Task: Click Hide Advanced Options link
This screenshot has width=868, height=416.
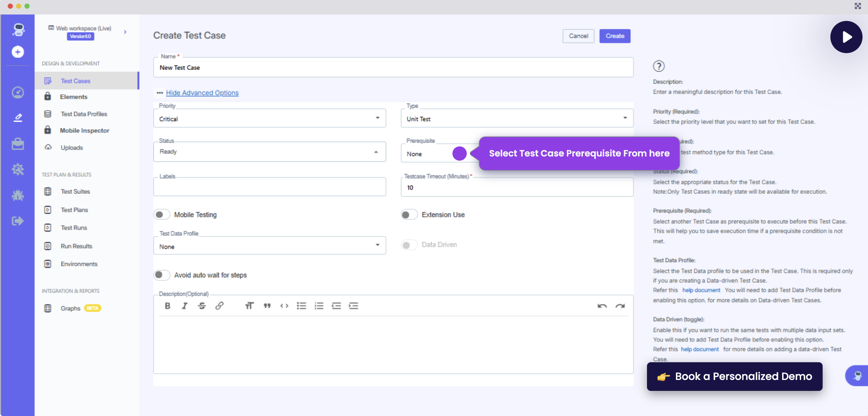Action: (x=202, y=93)
